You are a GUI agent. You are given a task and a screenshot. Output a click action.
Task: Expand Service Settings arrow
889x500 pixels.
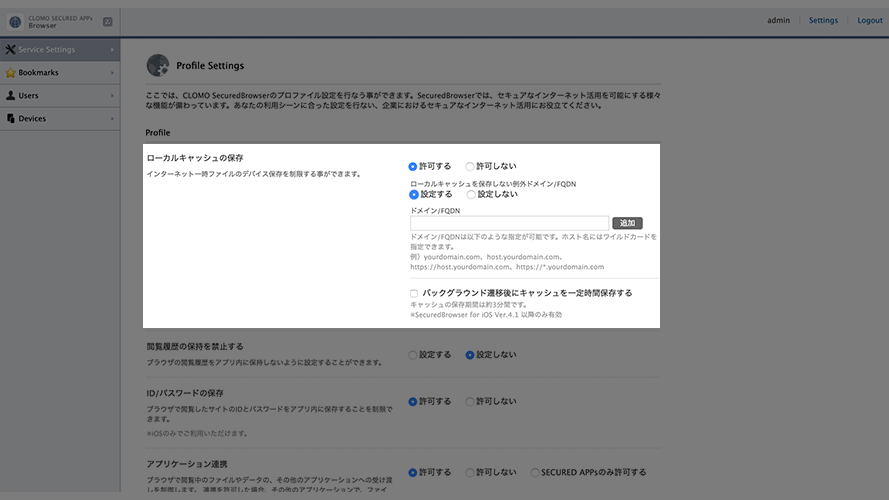click(x=112, y=49)
